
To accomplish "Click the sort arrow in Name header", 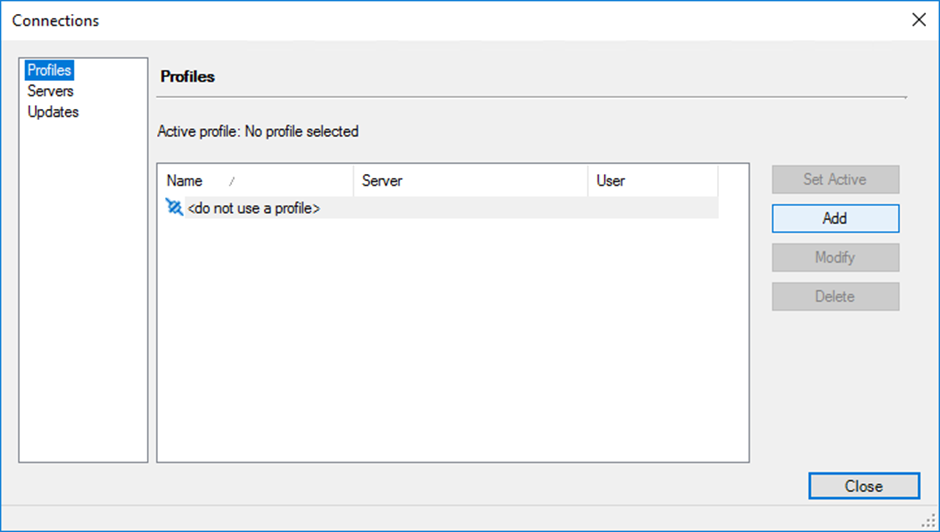I will pyautogui.click(x=232, y=182).
